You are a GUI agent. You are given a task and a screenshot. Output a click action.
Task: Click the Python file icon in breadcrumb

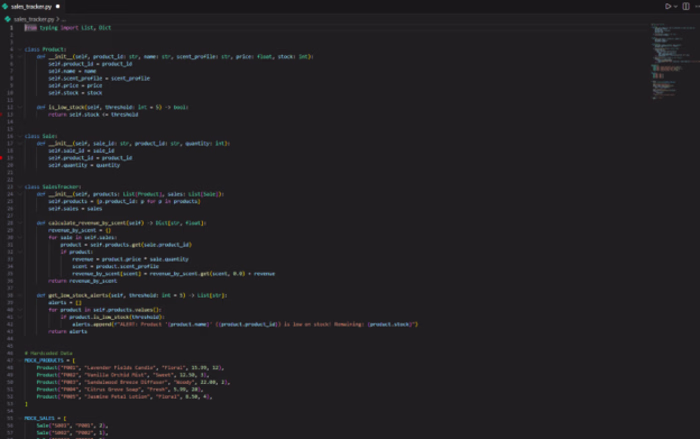click(x=8, y=19)
